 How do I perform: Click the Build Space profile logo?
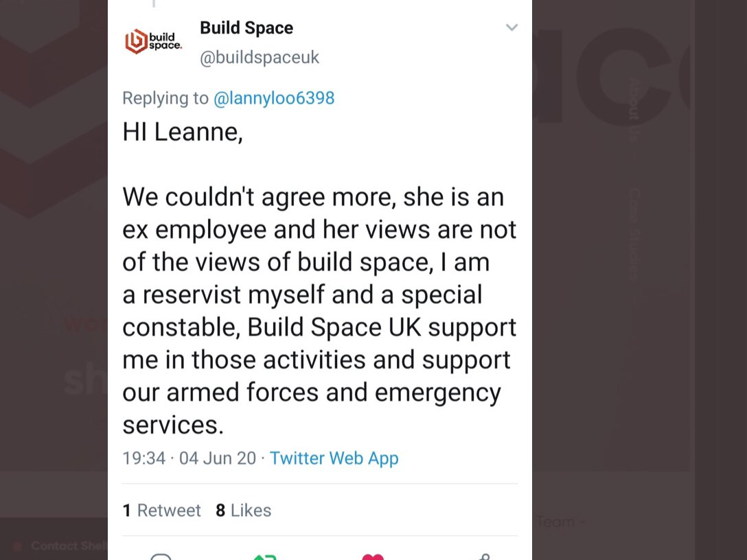pos(153,41)
